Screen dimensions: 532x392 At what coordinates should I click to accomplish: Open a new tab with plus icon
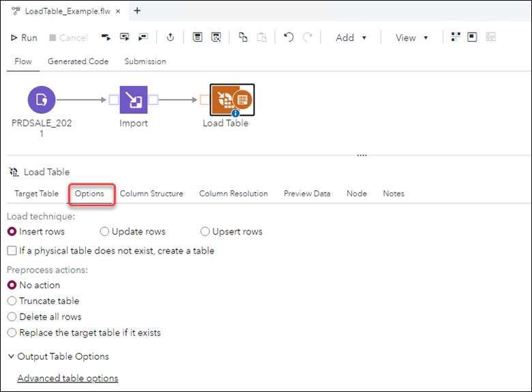point(137,10)
